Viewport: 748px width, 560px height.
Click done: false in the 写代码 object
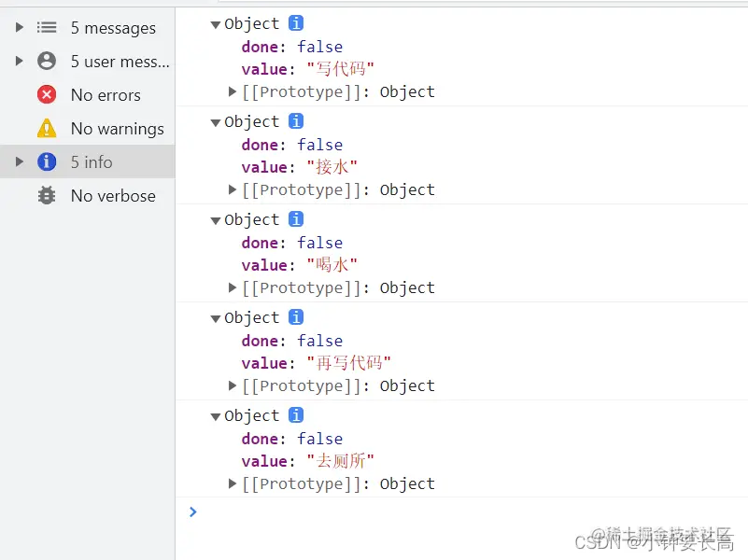292,47
